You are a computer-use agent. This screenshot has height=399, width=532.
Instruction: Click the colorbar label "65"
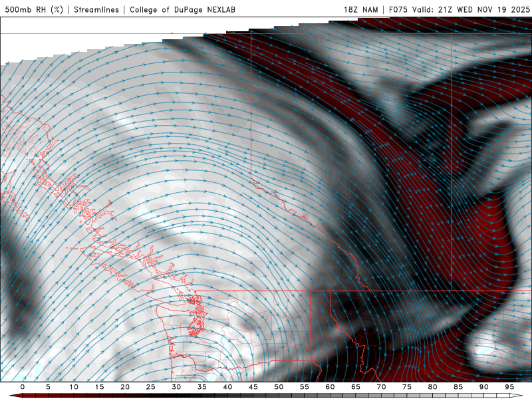356,387
